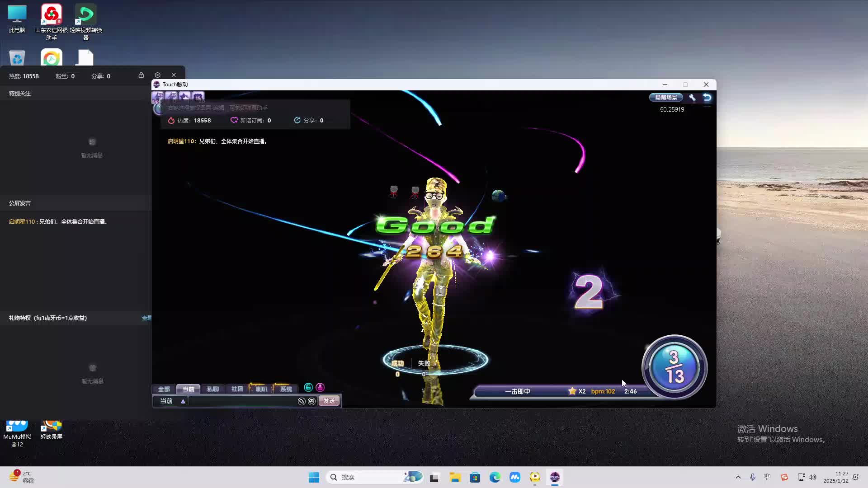Screen dimensions: 868x488
Task: Switch to the 系统 chat tab
Action: click(286, 389)
